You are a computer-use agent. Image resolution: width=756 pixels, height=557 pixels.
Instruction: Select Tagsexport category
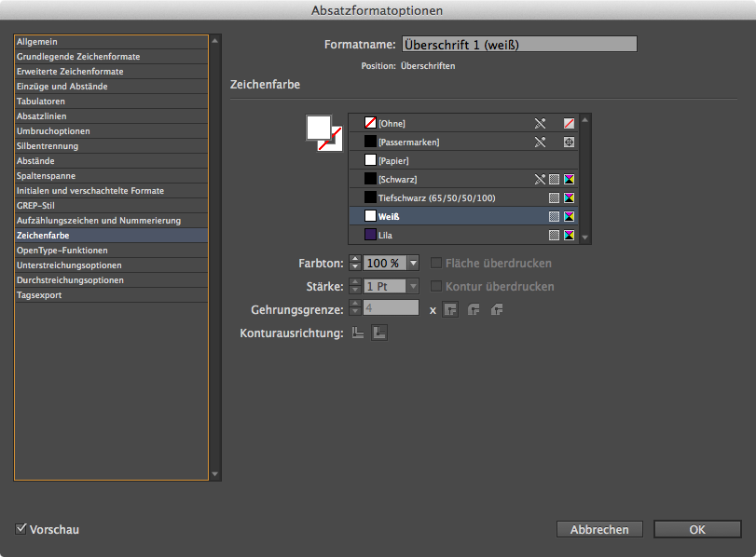click(111, 295)
